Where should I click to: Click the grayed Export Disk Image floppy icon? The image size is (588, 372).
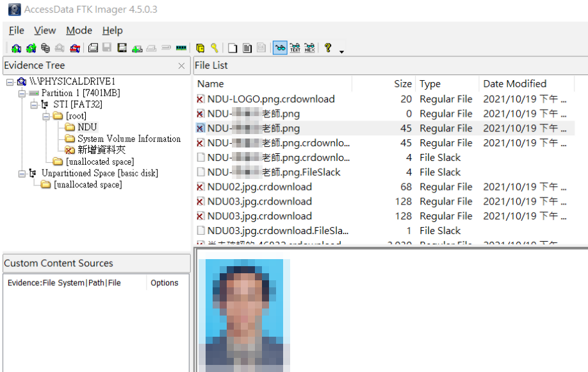pyautogui.click(x=107, y=48)
